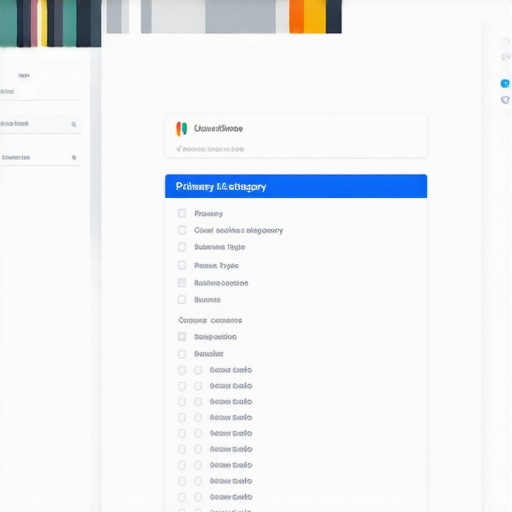Click the magnifier icon in the left sidebar

[74, 124]
